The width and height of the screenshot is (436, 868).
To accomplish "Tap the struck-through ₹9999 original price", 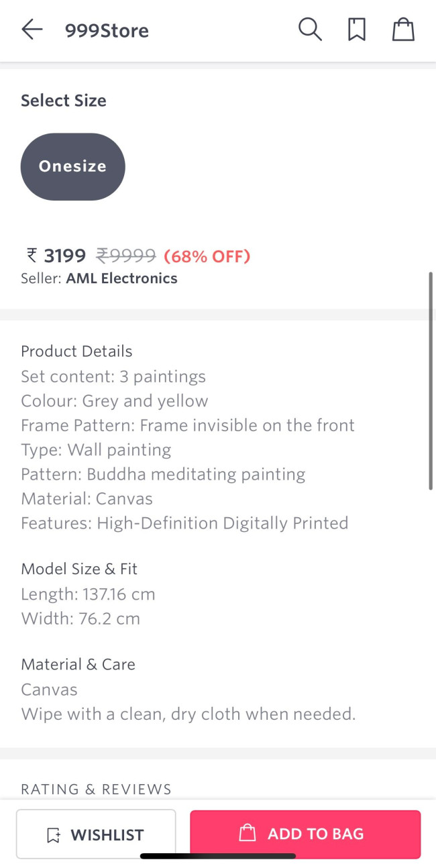I will [x=126, y=256].
